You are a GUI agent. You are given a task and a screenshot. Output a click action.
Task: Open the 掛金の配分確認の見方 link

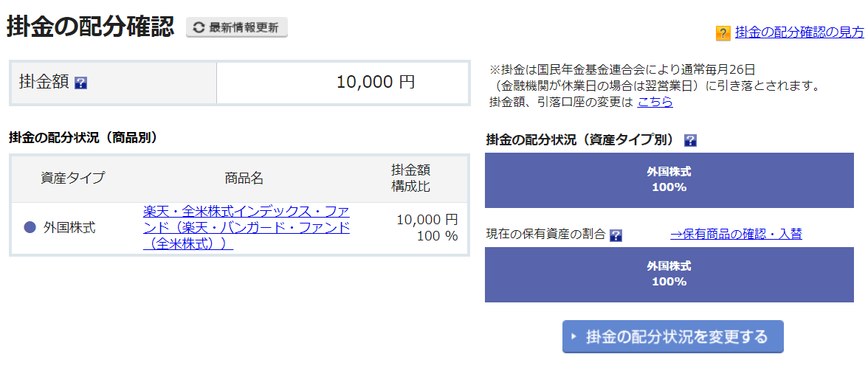tap(799, 32)
